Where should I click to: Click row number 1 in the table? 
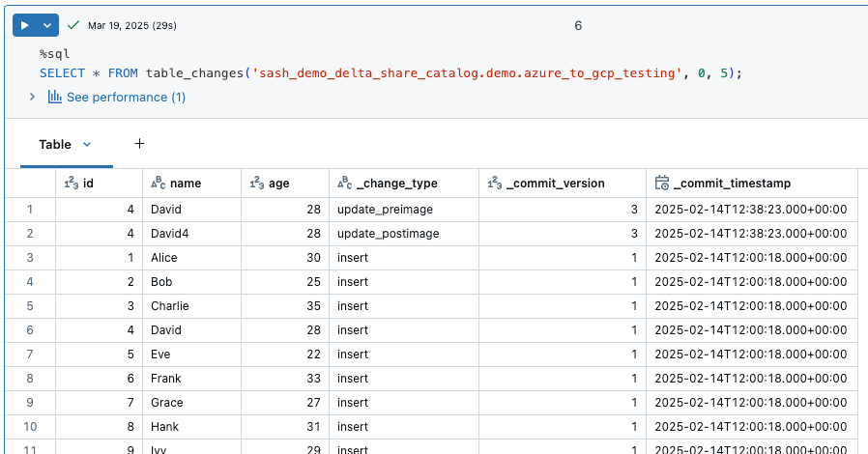coord(30,210)
